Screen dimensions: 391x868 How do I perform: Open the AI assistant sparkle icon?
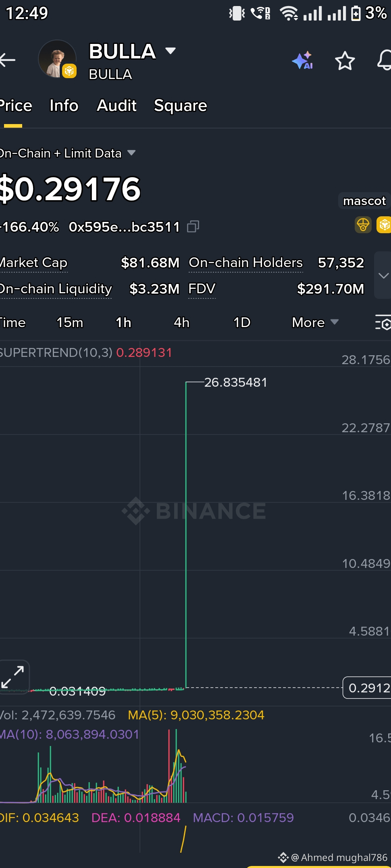point(303,60)
